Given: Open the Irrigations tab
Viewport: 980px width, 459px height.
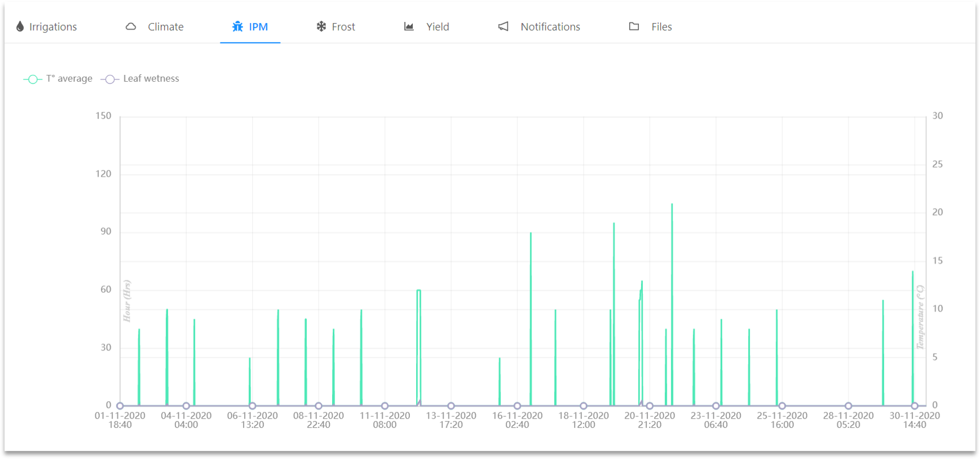Looking at the screenshot, I should tap(47, 27).
